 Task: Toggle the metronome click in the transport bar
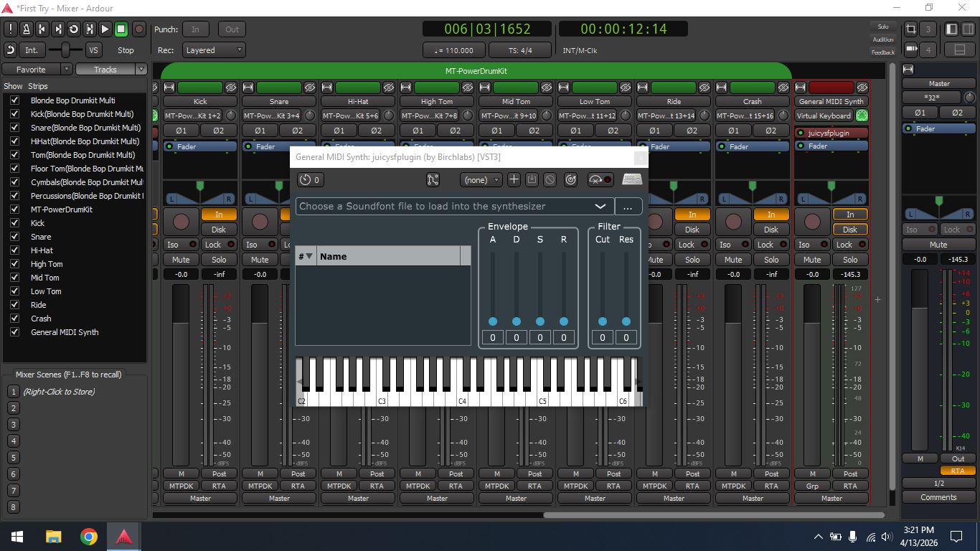26,29
